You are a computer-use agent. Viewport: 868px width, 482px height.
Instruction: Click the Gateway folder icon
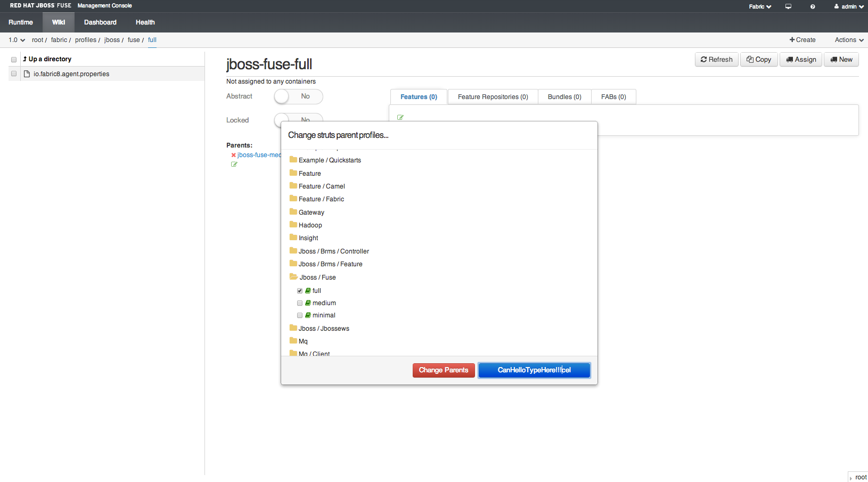[x=293, y=212]
